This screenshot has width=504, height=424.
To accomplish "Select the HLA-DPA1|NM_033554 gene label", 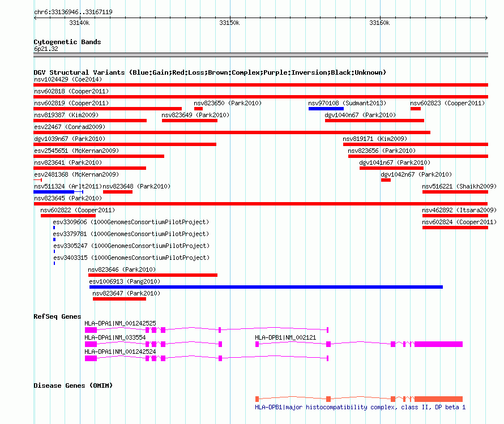I will (x=115, y=337).
